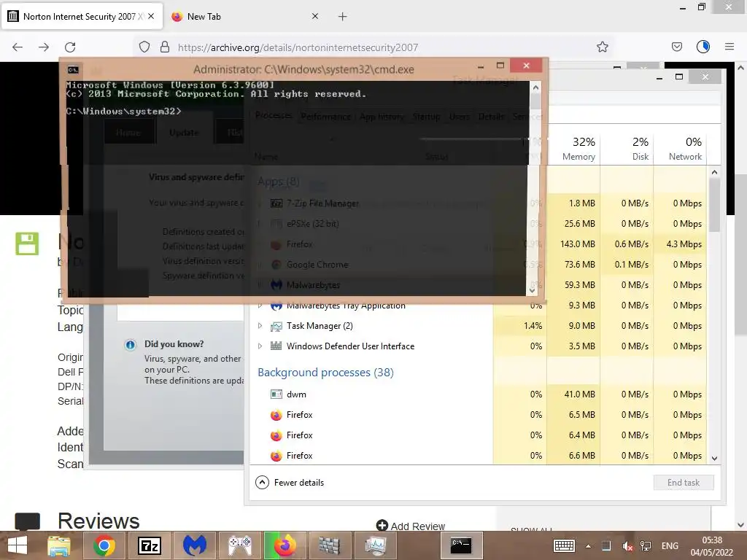This screenshot has width=747, height=560.
Task: Click the Reviews speech bubble icon
Action: tap(28, 521)
